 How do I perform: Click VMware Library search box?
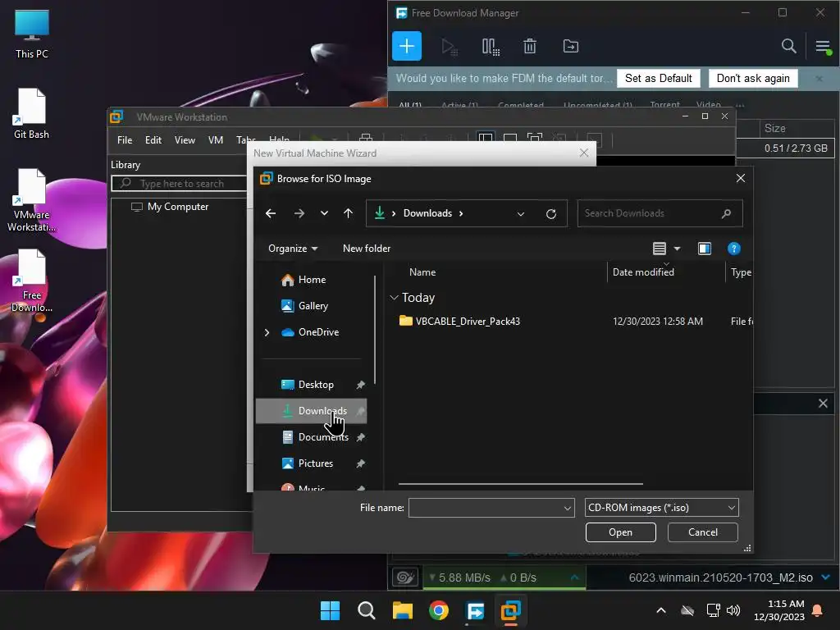click(x=179, y=184)
